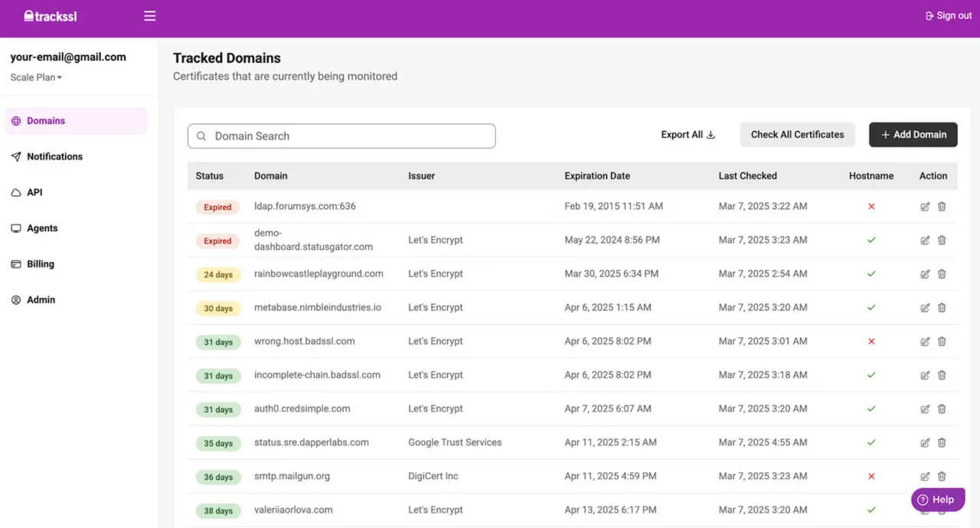Screen dimensions: 980x528
Task: Click trash icon for smtp.mailgun.org
Action: coord(942,477)
